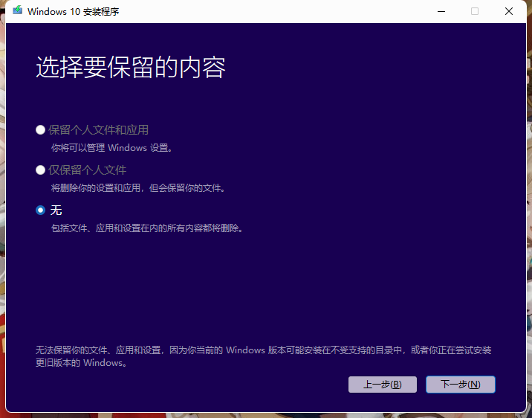
Task: Click the 仅保留个人文件 label text
Action: [88, 170]
